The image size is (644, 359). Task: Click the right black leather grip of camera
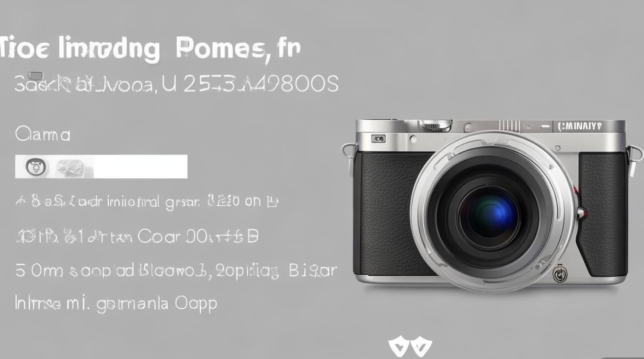click(x=603, y=214)
